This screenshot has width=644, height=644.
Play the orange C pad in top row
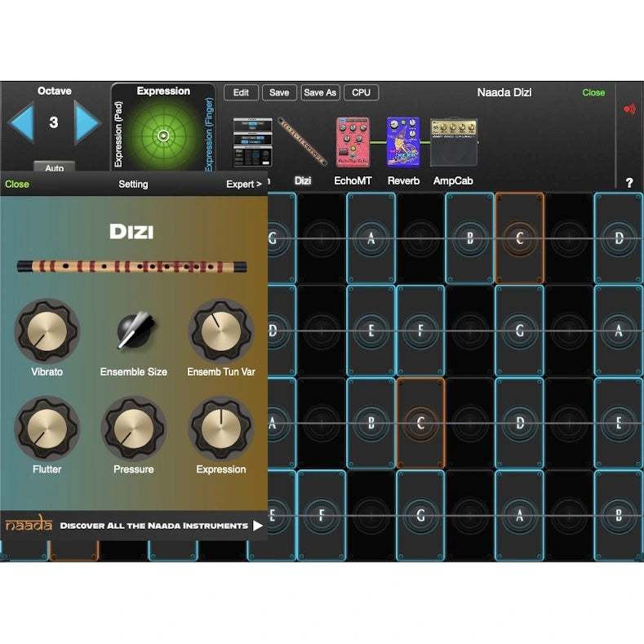coord(520,238)
